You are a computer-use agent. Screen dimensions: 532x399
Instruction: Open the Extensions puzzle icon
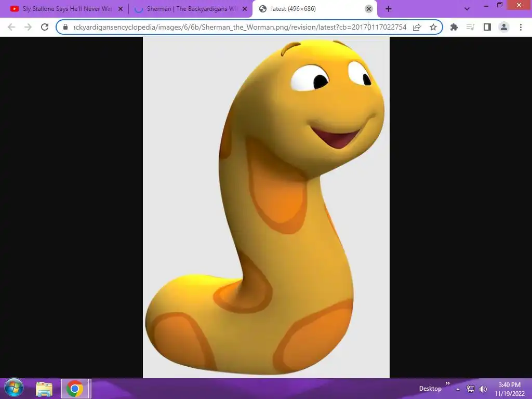click(x=454, y=27)
